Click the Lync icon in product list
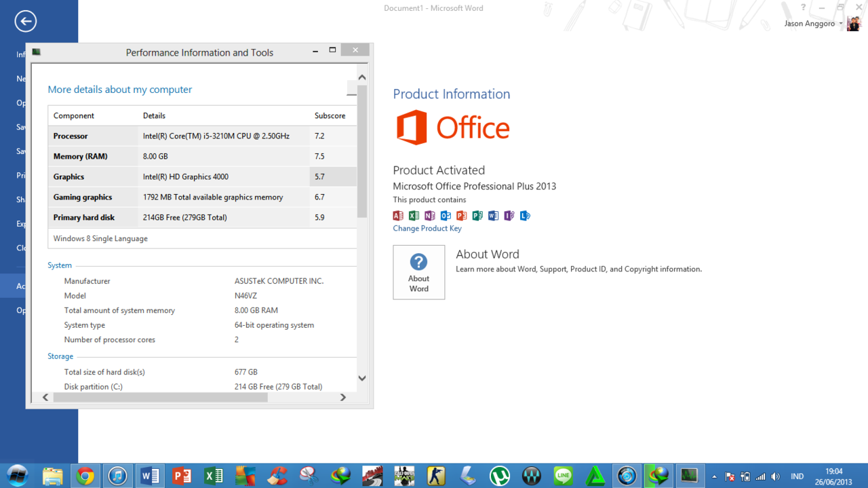 [x=525, y=216]
